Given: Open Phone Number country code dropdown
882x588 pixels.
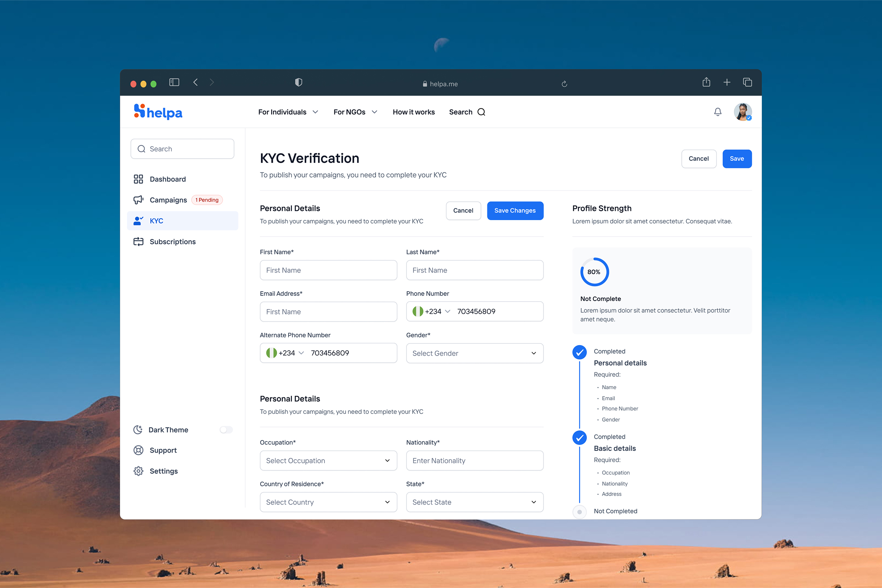Looking at the screenshot, I should tap(447, 311).
